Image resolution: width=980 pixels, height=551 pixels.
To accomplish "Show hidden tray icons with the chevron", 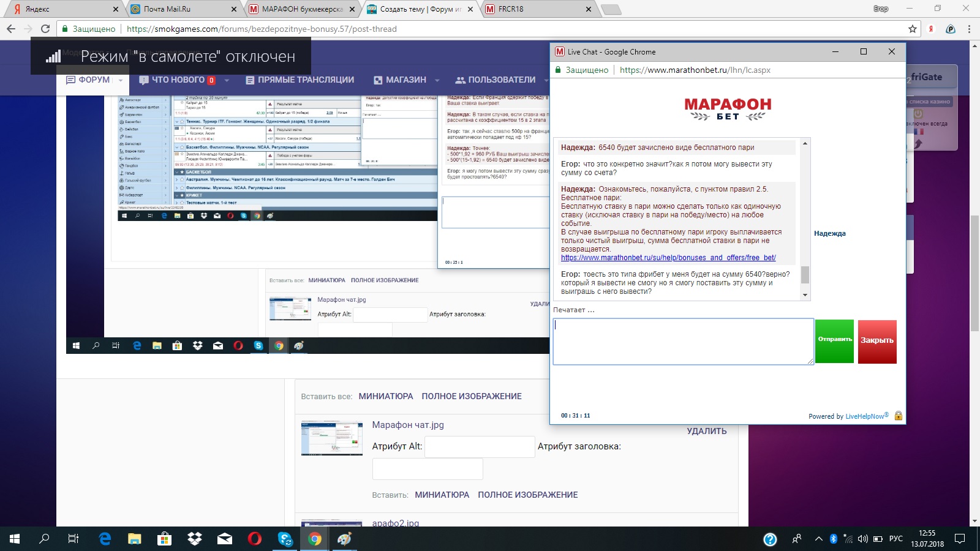I will point(818,539).
